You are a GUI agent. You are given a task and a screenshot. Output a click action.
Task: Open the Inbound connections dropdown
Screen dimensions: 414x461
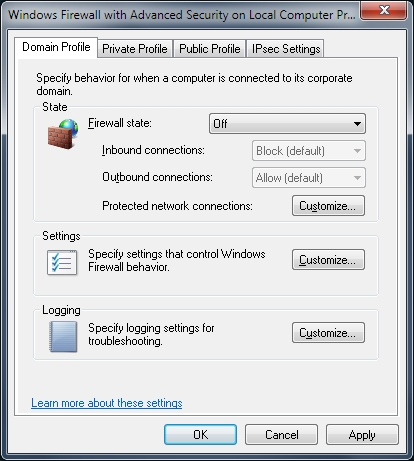click(x=309, y=151)
